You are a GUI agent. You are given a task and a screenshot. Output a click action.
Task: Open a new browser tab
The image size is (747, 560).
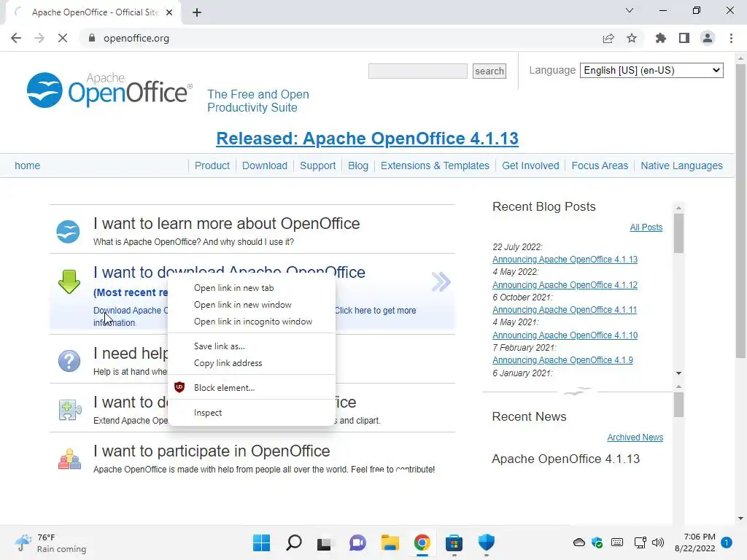[197, 12]
